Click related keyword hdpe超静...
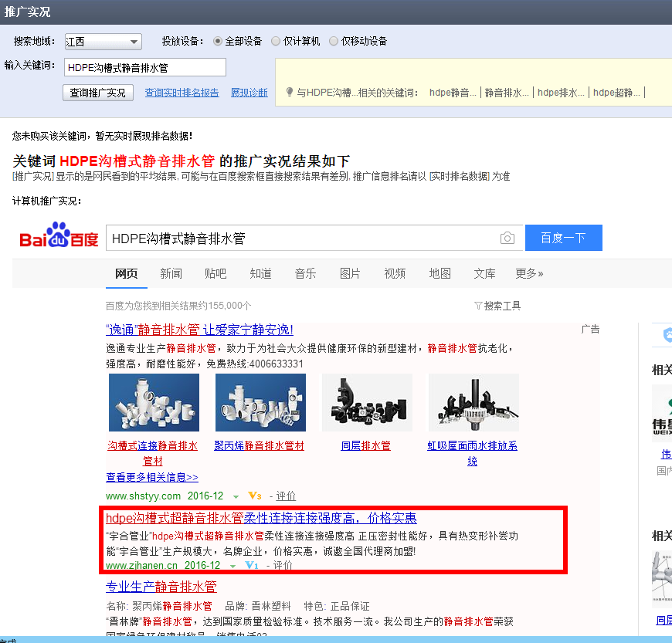 (x=616, y=93)
